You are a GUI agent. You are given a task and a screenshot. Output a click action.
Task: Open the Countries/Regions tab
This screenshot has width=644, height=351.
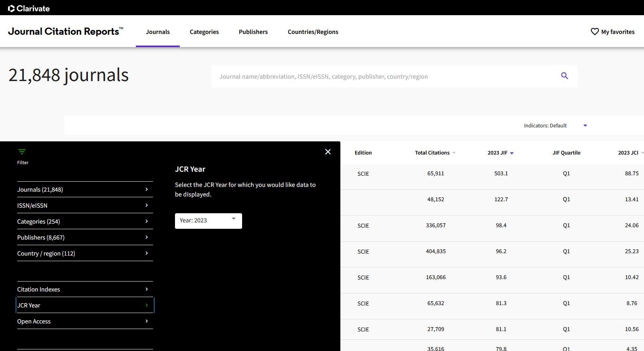[x=313, y=32]
